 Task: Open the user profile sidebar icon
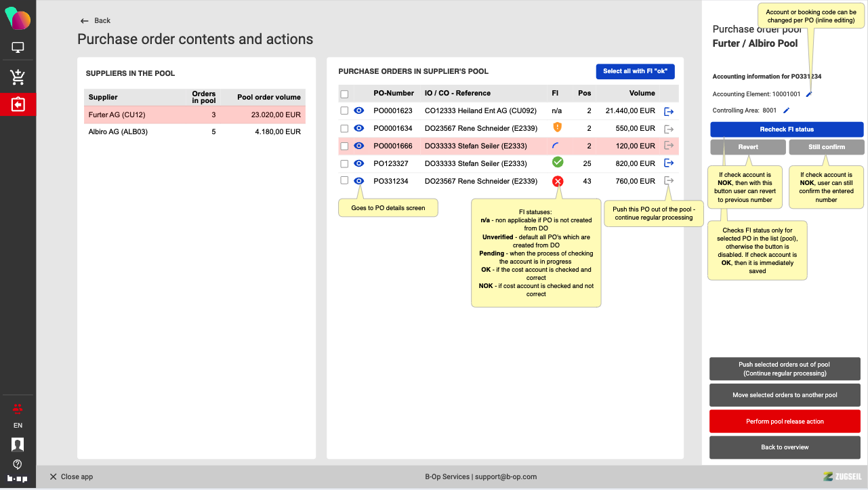point(18,445)
